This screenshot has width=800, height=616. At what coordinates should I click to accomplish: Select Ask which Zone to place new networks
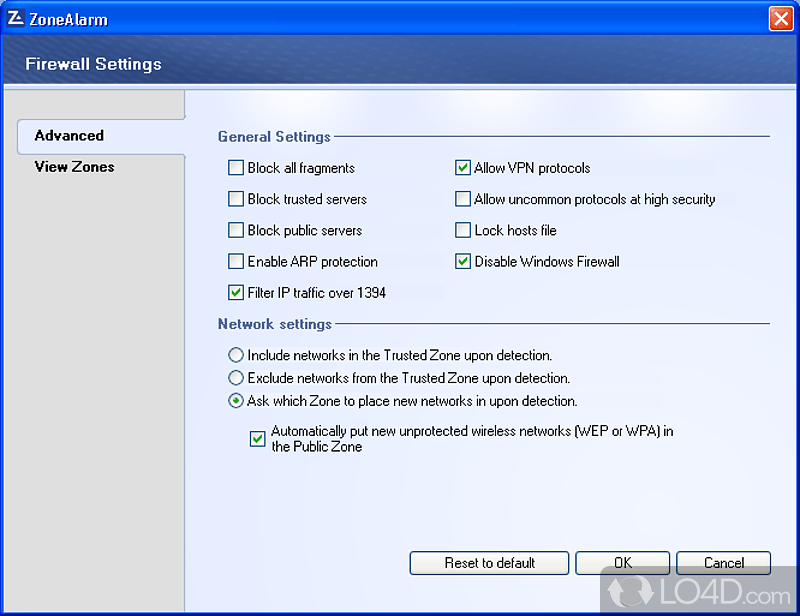click(x=236, y=401)
